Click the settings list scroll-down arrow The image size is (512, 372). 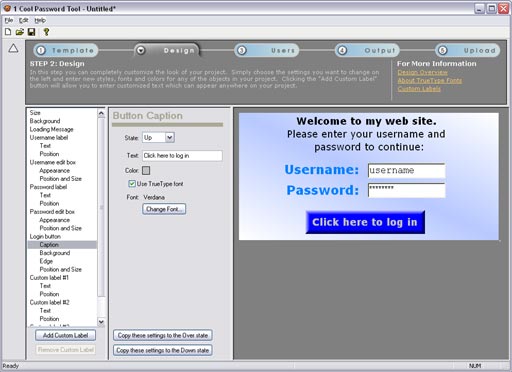point(101,322)
